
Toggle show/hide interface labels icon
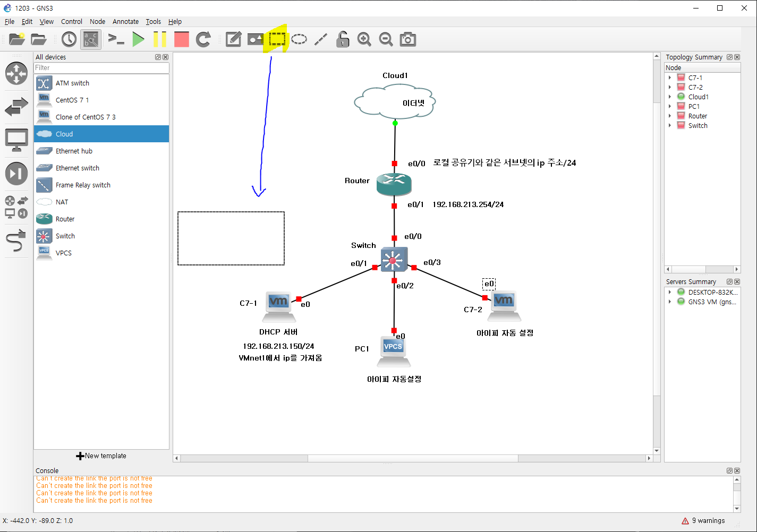(x=91, y=39)
